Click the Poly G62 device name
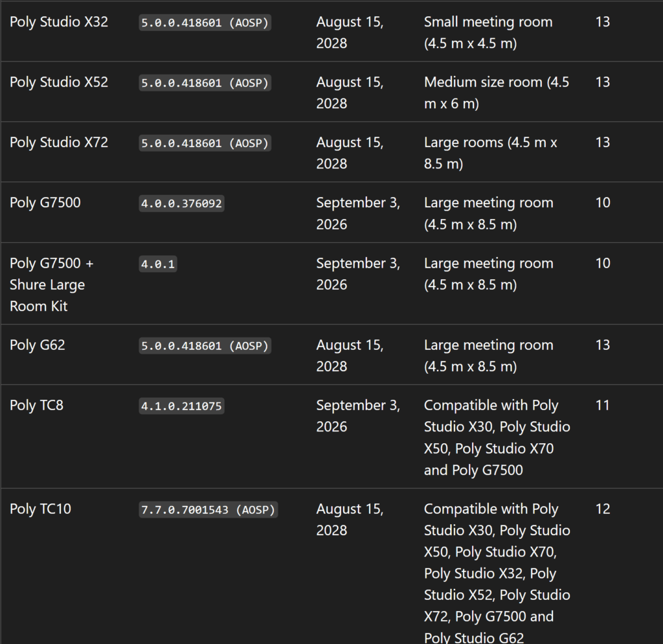663x644 pixels. pyautogui.click(x=38, y=345)
